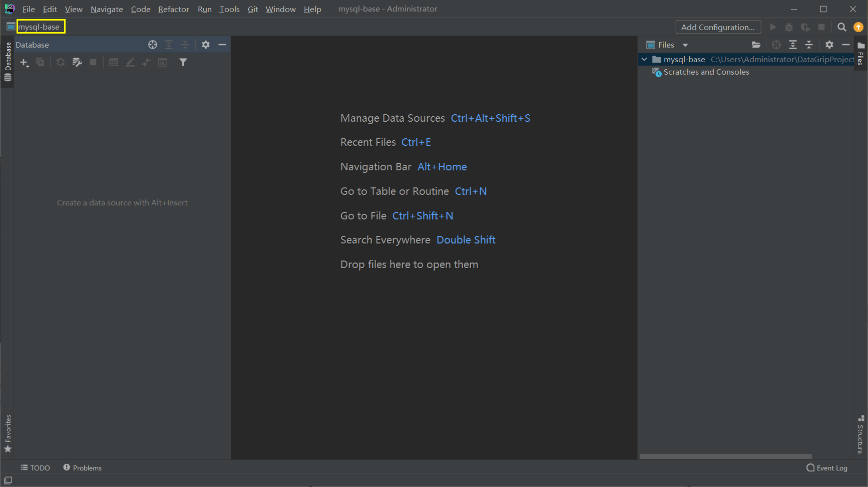Toggle the Structure side tab
This screenshot has height=487, width=868.
point(860,434)
